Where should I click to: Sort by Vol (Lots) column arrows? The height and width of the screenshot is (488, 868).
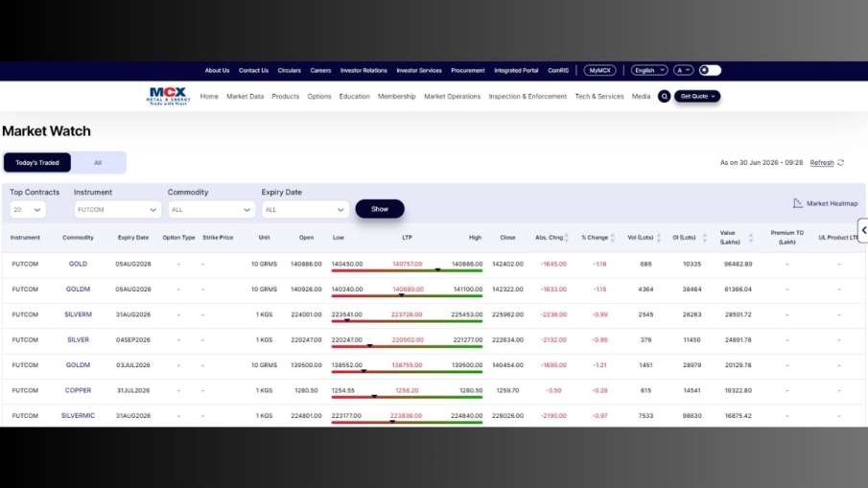(658, 238)
